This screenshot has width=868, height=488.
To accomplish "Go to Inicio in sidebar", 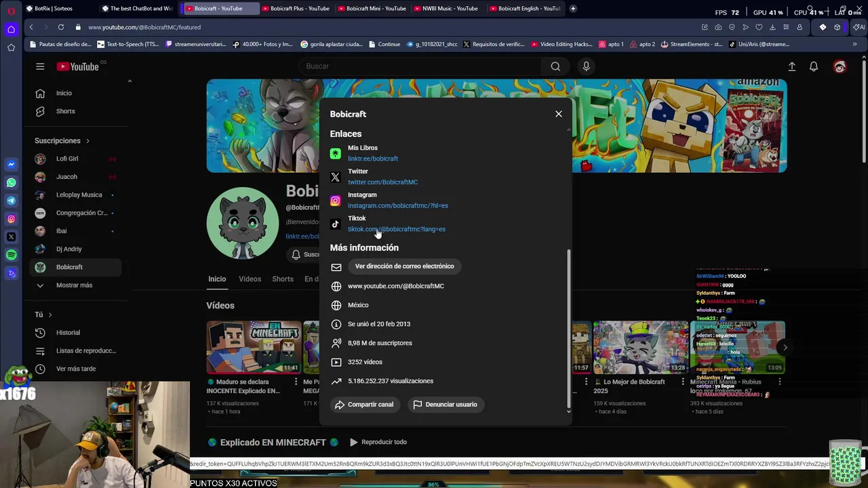I will (x=75, y=93).
